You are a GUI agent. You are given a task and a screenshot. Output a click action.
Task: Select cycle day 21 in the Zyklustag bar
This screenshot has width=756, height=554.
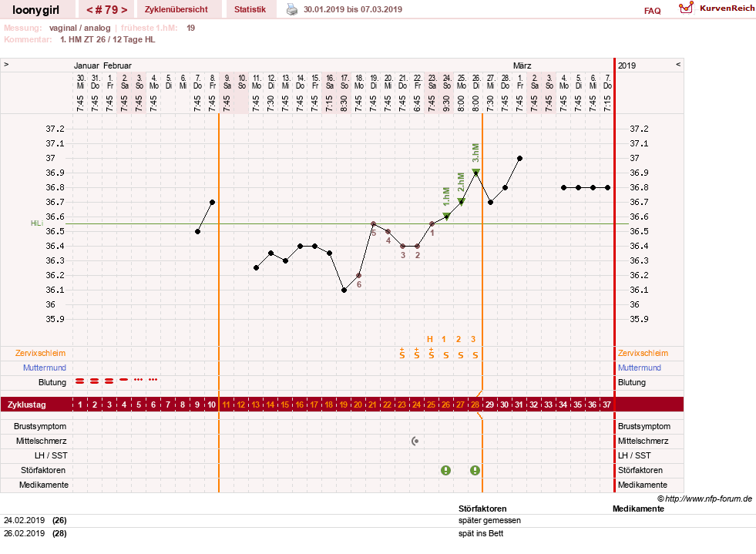tap(372, 405)
